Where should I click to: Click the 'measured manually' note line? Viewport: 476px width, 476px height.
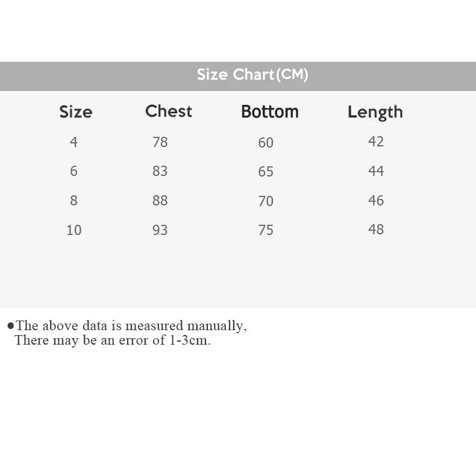[x=130, y=326]
